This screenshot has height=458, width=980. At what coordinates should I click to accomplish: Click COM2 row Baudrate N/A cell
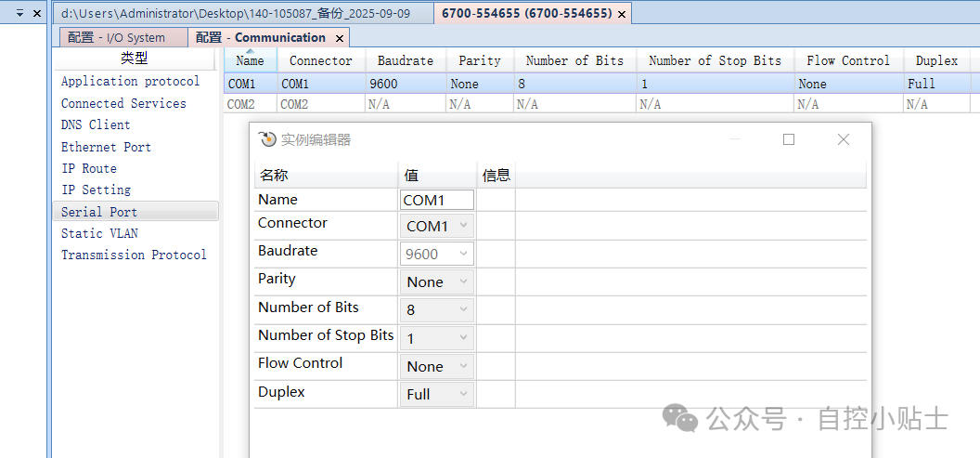406,104
